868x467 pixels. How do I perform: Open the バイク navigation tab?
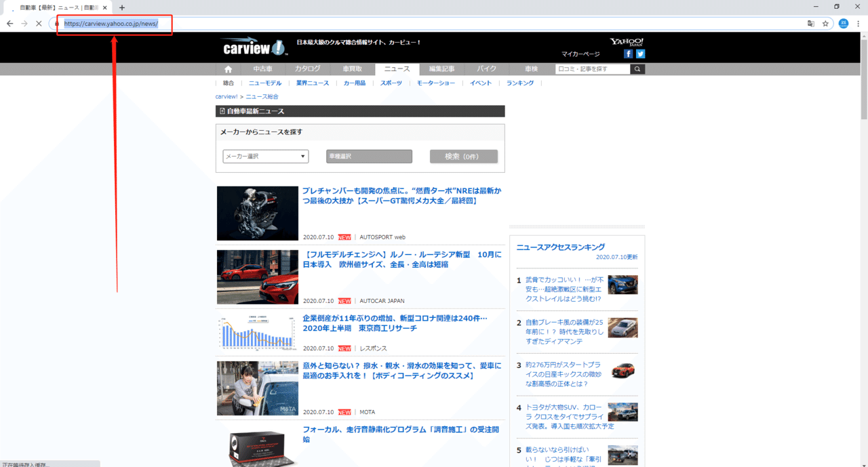click(x=487, y=69)
